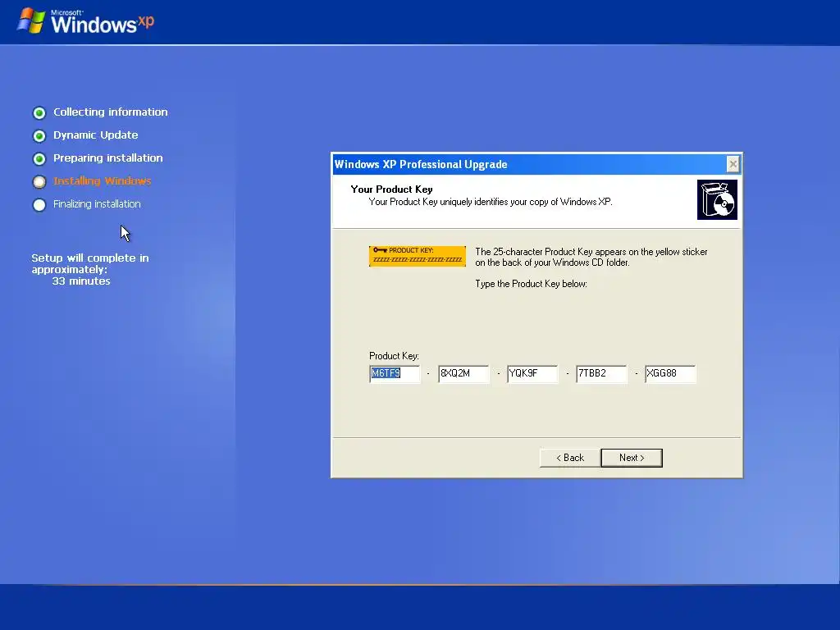
Task: Click the Finalizing installation step indicator
Action: (39, 205)
